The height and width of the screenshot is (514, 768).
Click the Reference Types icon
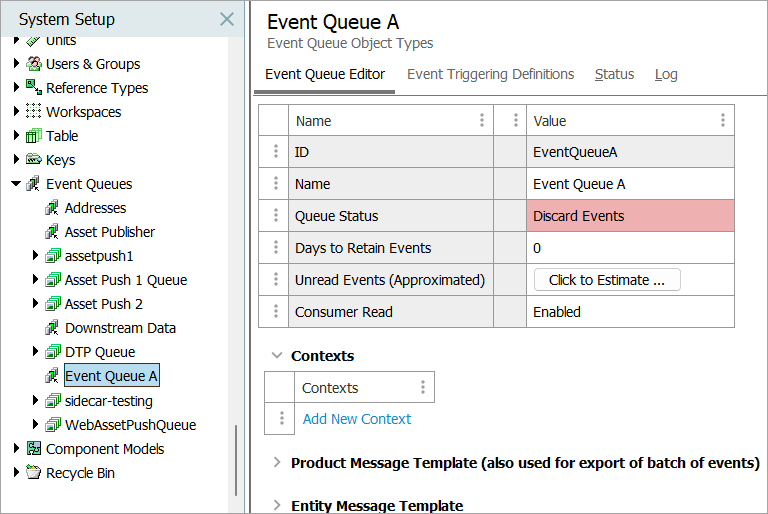[x=34, y=88]
